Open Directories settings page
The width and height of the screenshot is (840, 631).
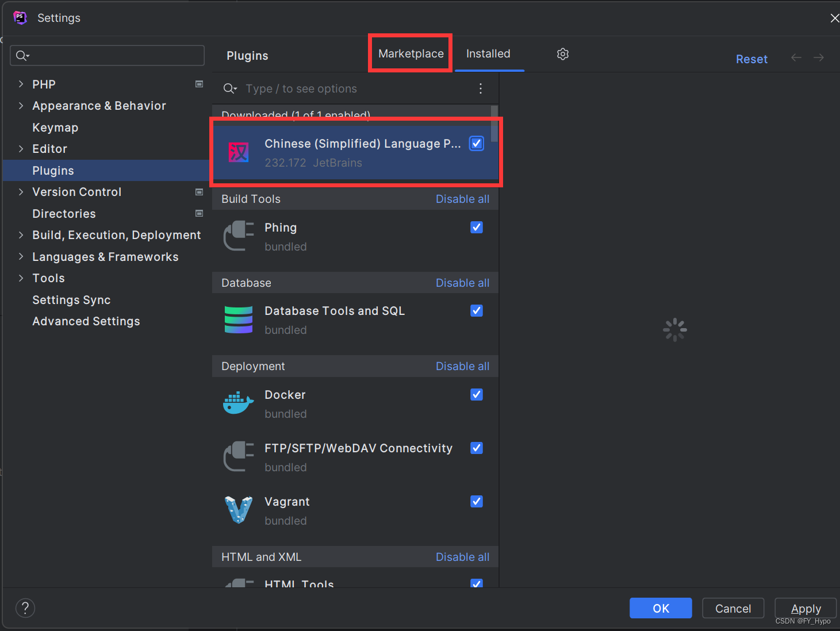(64, 214)
